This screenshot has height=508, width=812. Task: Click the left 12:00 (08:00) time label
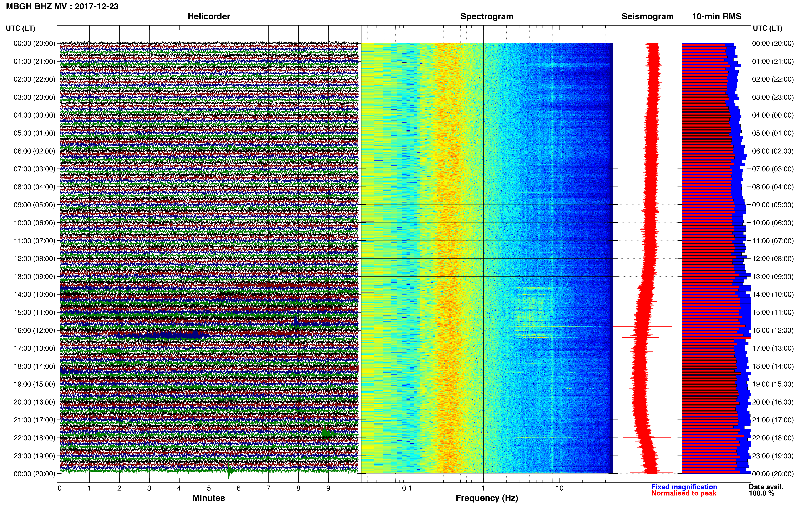pyautogui.click(x=34, y=259)
